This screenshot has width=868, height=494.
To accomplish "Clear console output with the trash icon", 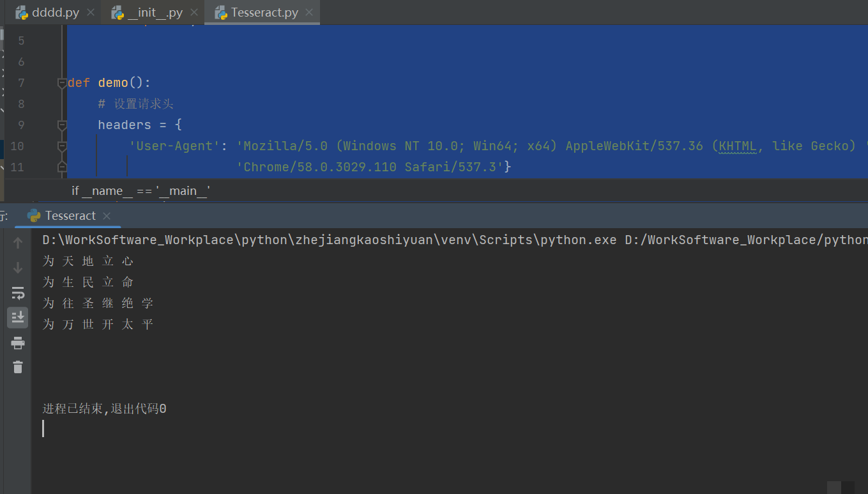I will pyautogui.click(x=18, y=367).
